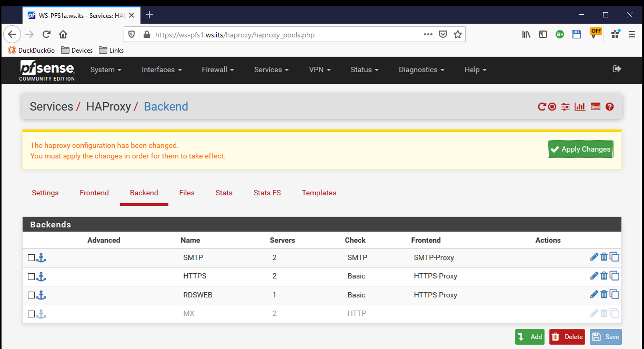Select the RDSWEB backend checkbox

point(31,295)
